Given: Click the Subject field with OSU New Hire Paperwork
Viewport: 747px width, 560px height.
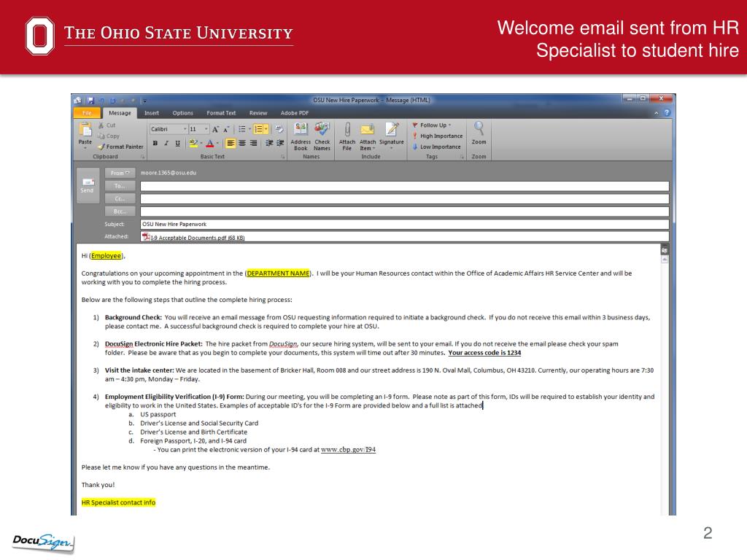Looking at the screenshot, I should (x=404, y=225).
